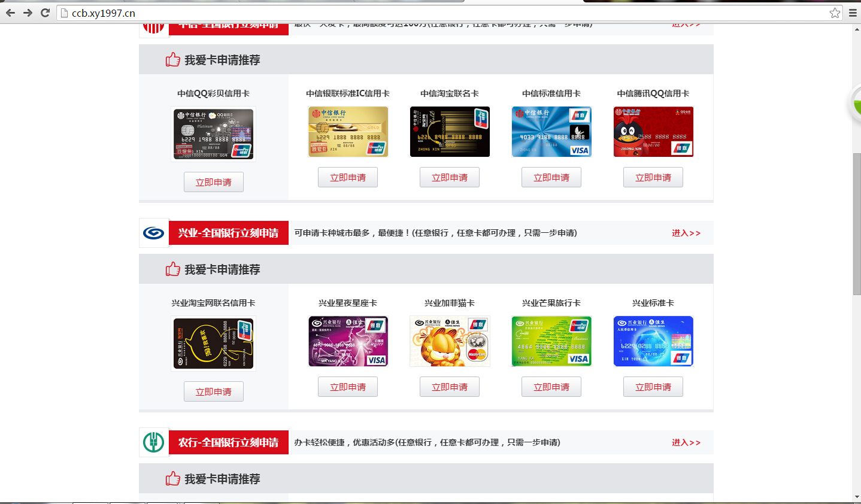Click the 兴业星夜星座卡 title text
Viewport: 861px width, 504px height.
[x=348, y=303]
